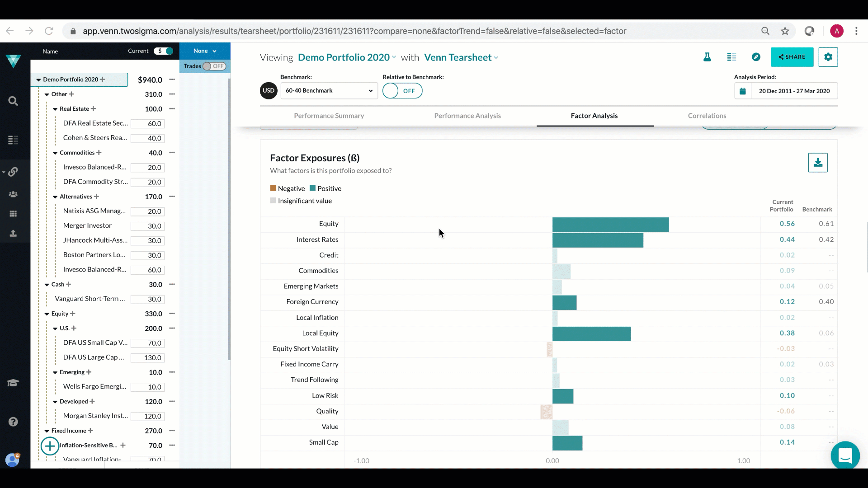This screenshot has height=488, width=868.
Task: Select Wells Fargo Emergi... holding
Action: [x=95, y=386]
